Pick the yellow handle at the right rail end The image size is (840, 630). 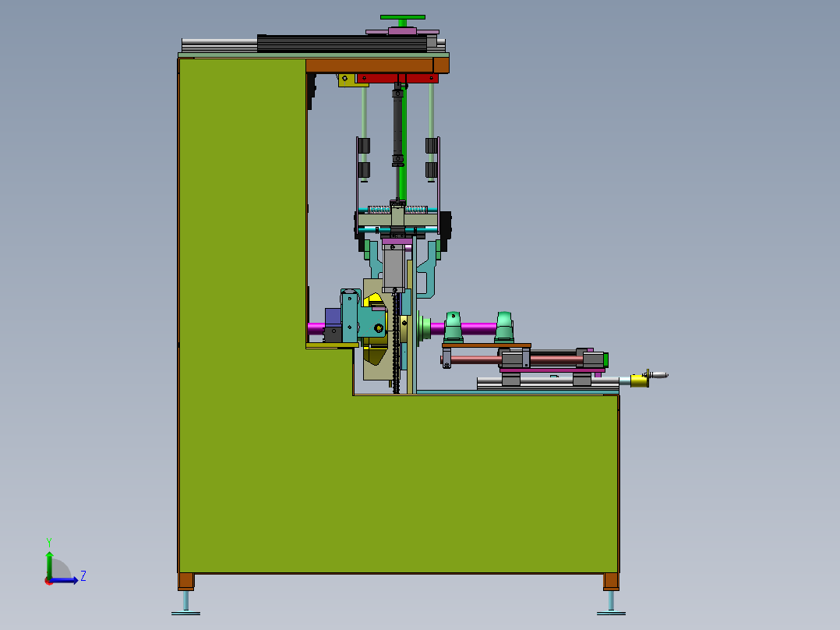pos(639,380)
